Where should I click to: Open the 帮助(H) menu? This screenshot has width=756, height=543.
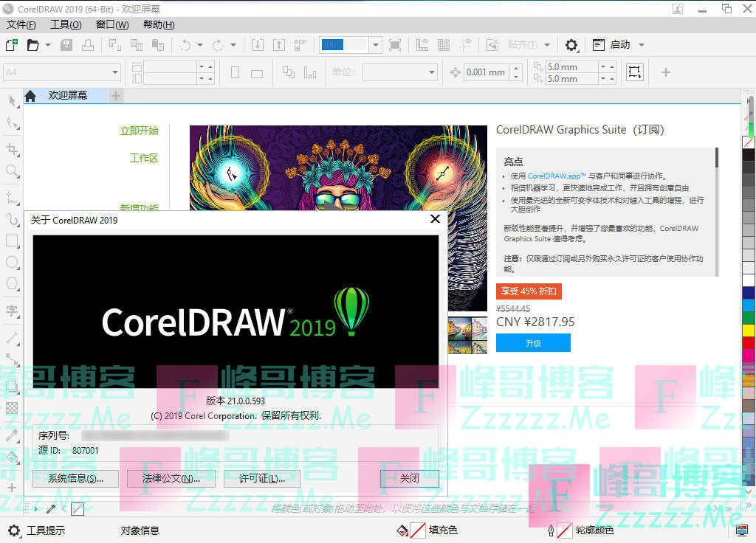click(159, 24)
